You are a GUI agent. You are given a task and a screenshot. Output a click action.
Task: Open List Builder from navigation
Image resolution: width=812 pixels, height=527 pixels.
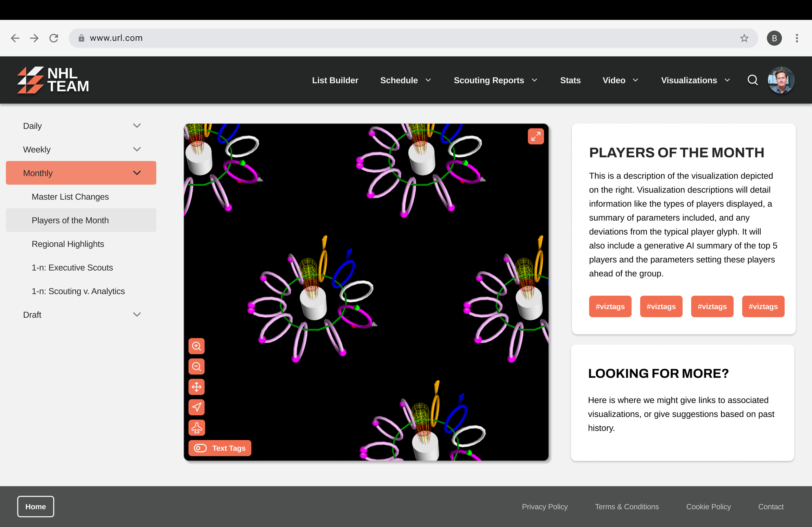coord(335,80)
